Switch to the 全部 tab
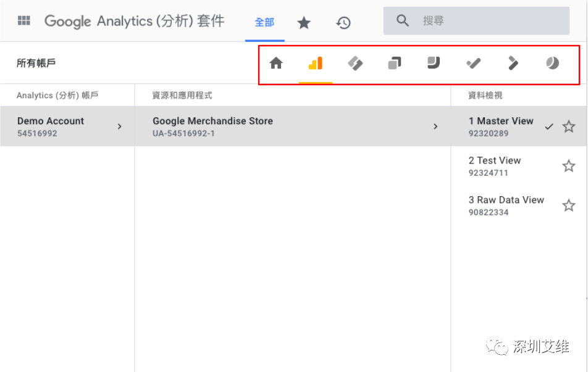This screenshot has height=372, width=588. pyautogui.click(x=264, y=22)
